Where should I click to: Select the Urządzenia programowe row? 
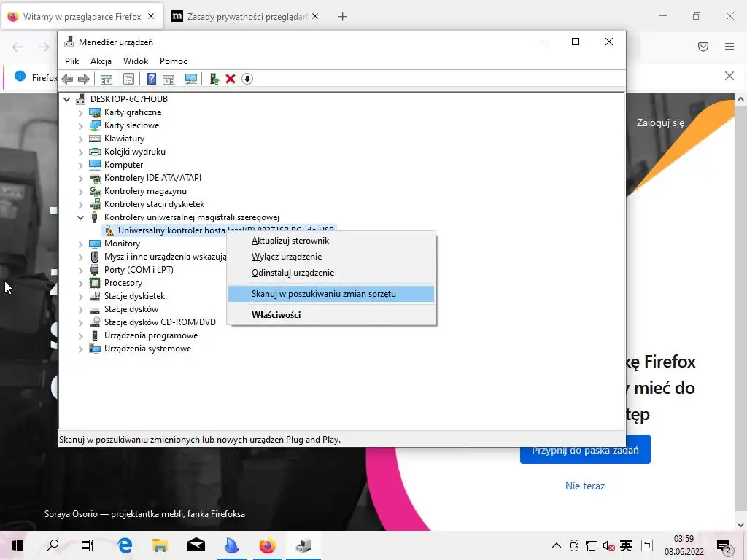[144, 335]
